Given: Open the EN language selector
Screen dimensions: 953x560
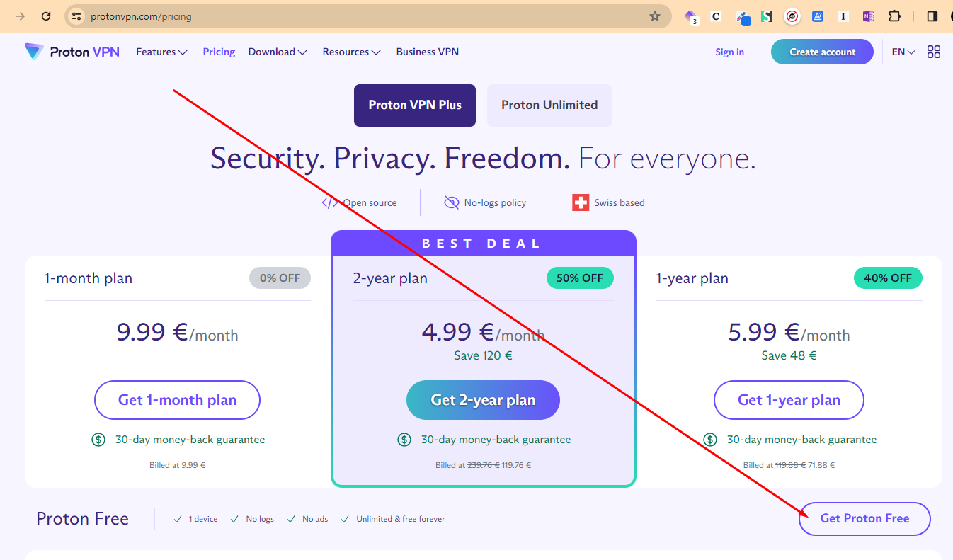Looking at the screenshot, I should tap(903, 52).
